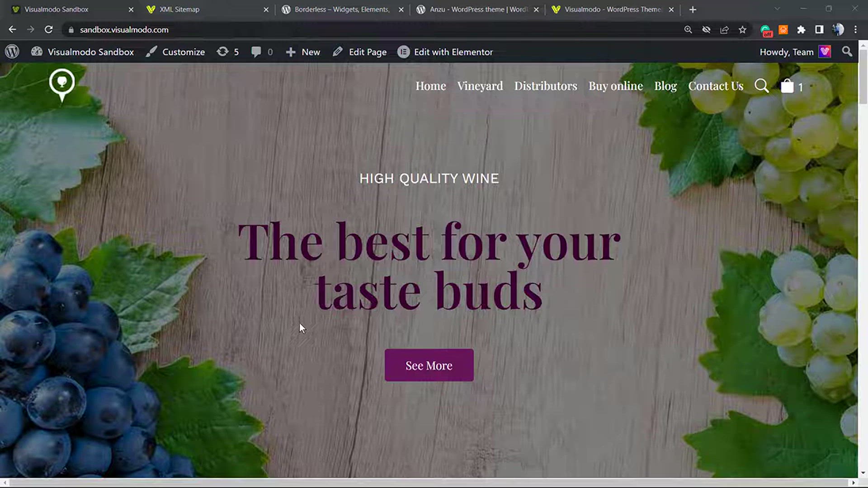Open the Chrome three-dot menu
Screen dimensions: 868x488
tap(855, 29)
